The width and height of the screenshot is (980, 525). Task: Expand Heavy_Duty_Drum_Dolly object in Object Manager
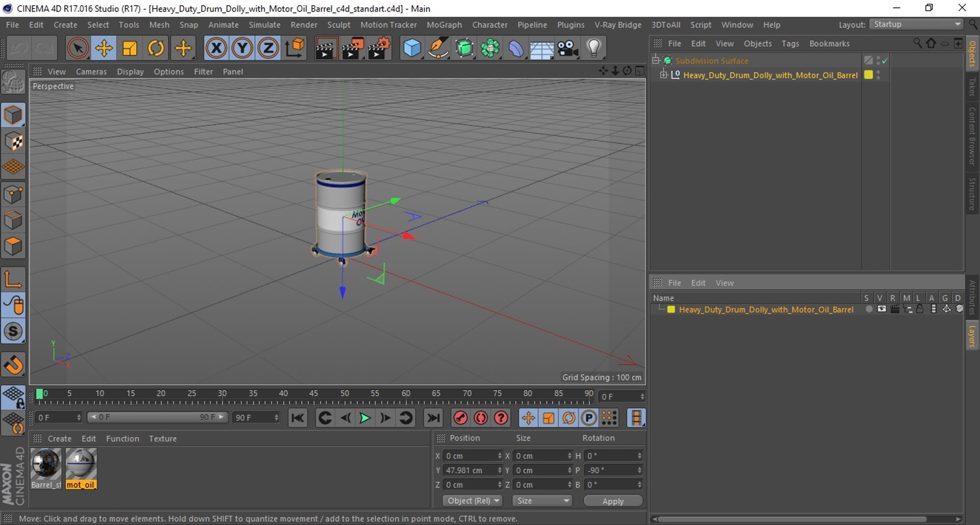664,75
